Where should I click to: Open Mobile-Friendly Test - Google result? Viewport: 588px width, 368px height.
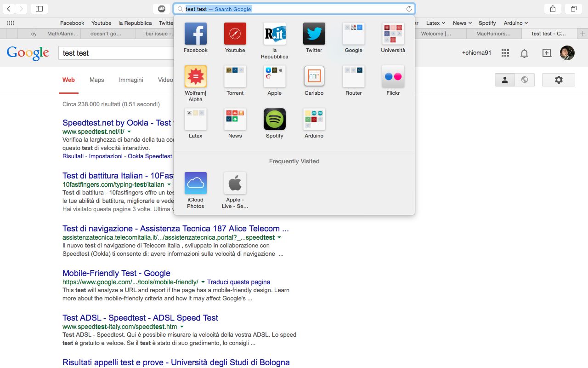click(x=116, y=273)
